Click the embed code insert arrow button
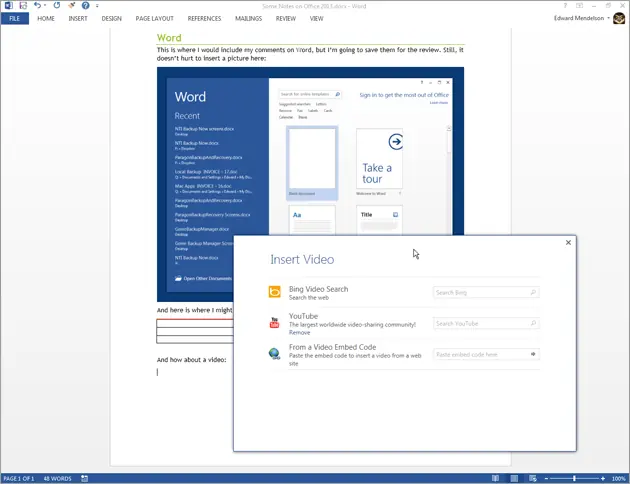 click(x=533, y=354)
